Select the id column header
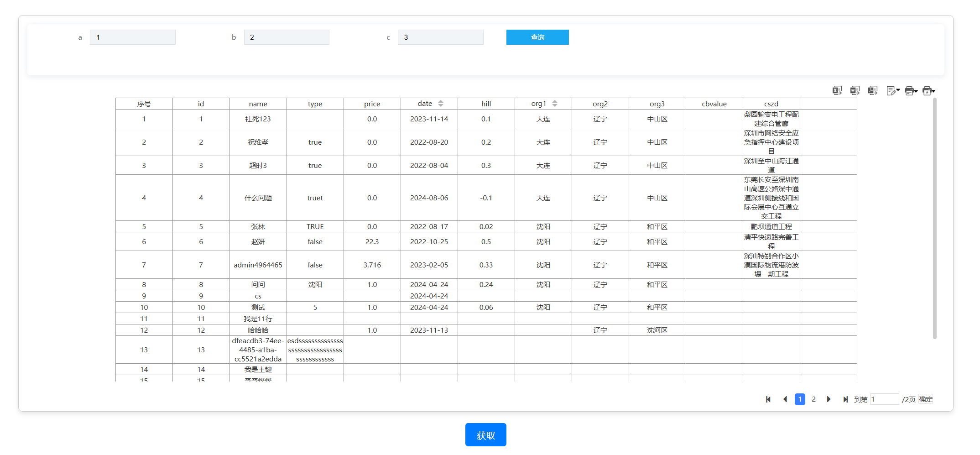Screen dimensions: 980x455 tap(201, 104)
